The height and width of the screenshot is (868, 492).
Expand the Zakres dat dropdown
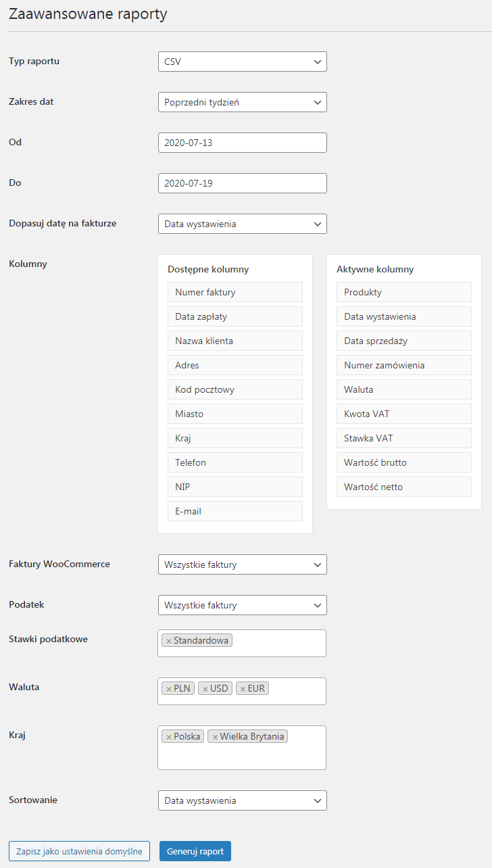[243, 102]
